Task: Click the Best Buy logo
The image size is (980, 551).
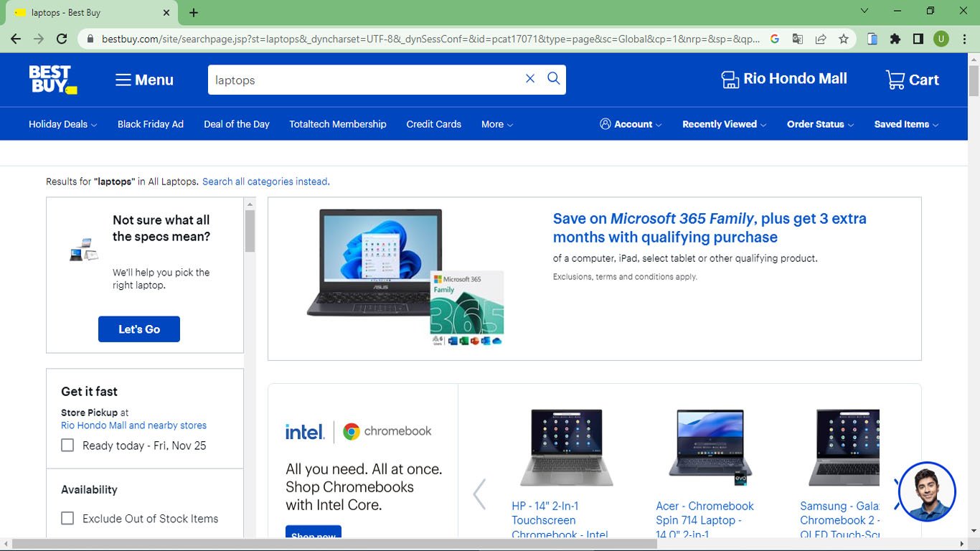Action: coord(52,80)
